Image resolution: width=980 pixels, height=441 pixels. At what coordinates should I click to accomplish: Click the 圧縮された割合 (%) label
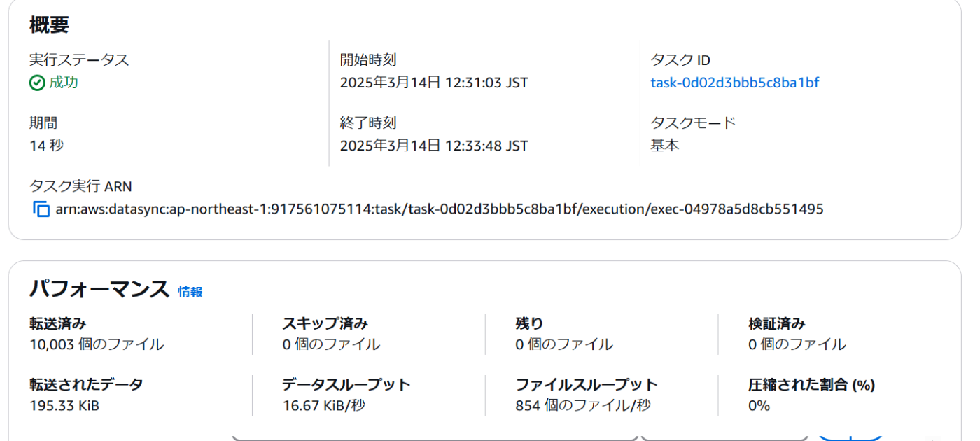(811, 384)
